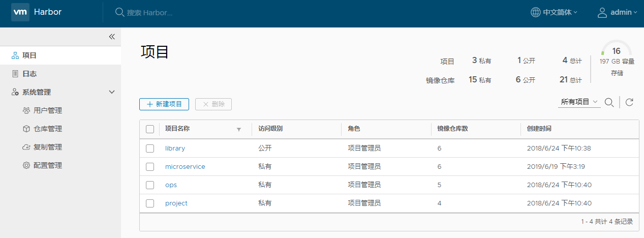Click the admin user avatar icon
Screen dimensions: 644x238
click(x=602, y=12)
